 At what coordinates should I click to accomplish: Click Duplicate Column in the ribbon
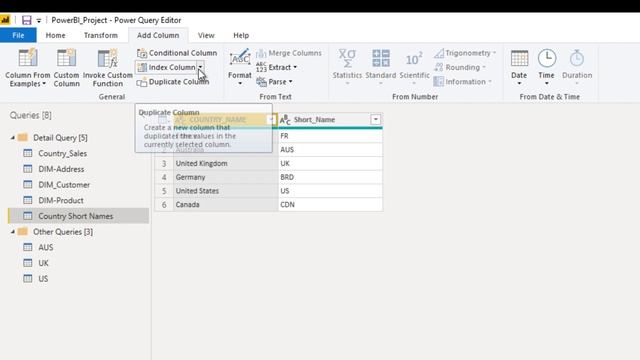click(x=173, y=82)
